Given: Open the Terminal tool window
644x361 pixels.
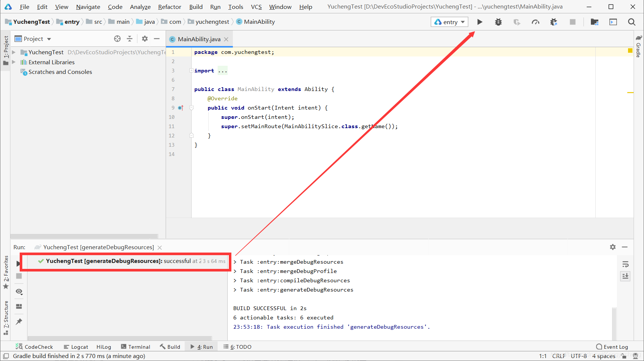Looking at the screenshot, I should coord(136,347).
